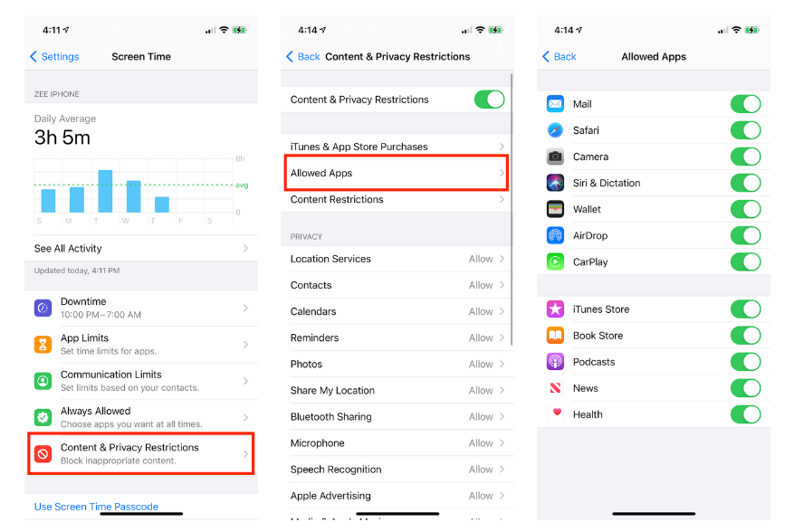Tap the iTunes Store star icon

(556, 309)
